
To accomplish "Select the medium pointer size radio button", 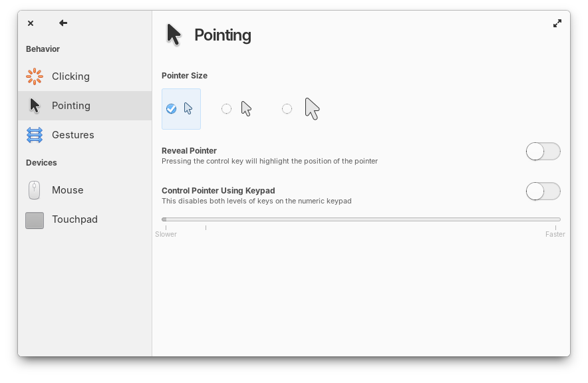I will pos(226,108).
